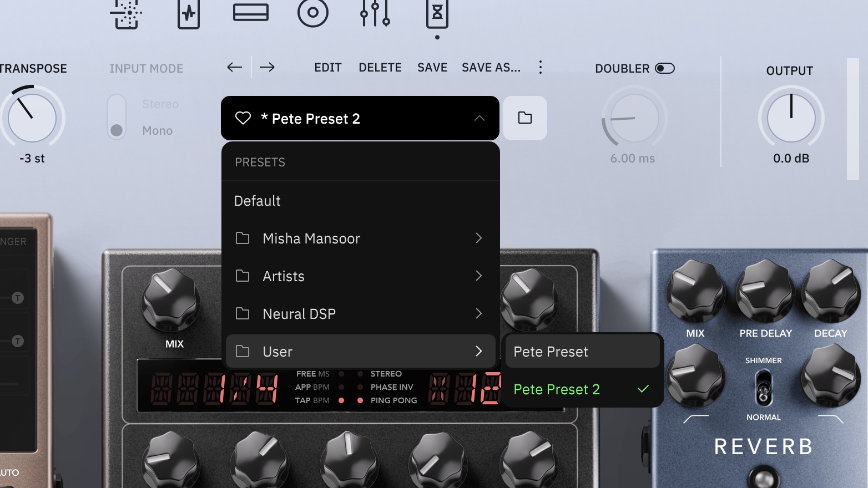
Task: Open the Misha Mansoor preset folder
Action: [x=361, y=238]
